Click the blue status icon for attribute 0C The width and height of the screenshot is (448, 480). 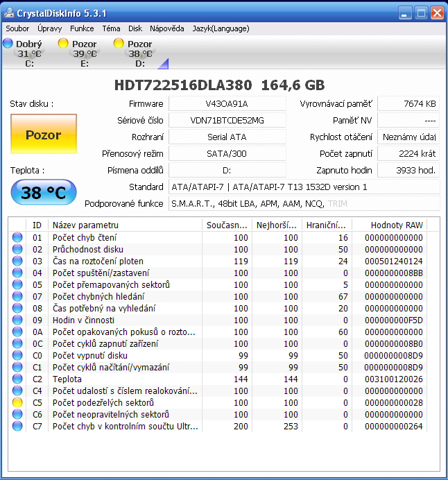pos(17,344)
